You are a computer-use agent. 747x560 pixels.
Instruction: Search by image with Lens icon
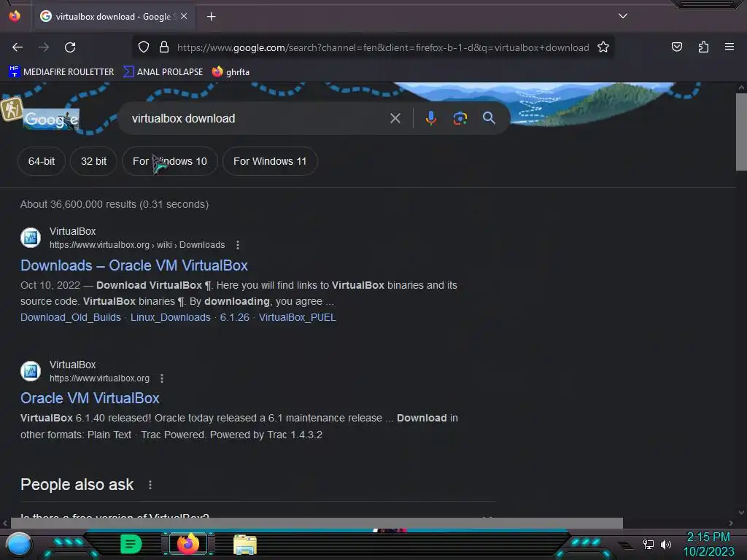(x=460, y=118)
